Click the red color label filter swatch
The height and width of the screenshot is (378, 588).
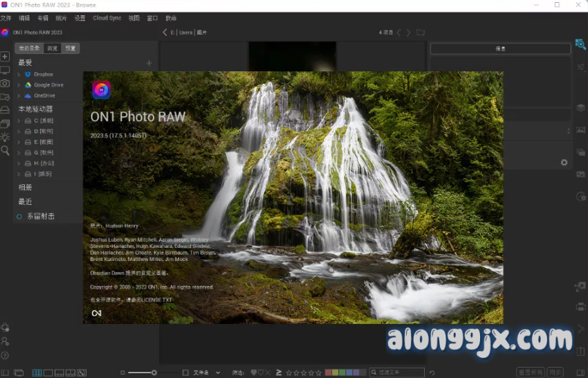coord(329,373)
